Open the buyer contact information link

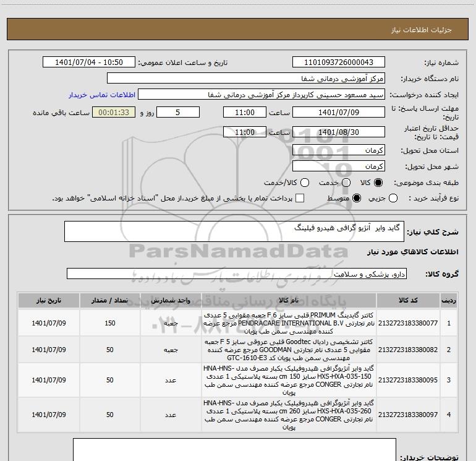[102, 95]
